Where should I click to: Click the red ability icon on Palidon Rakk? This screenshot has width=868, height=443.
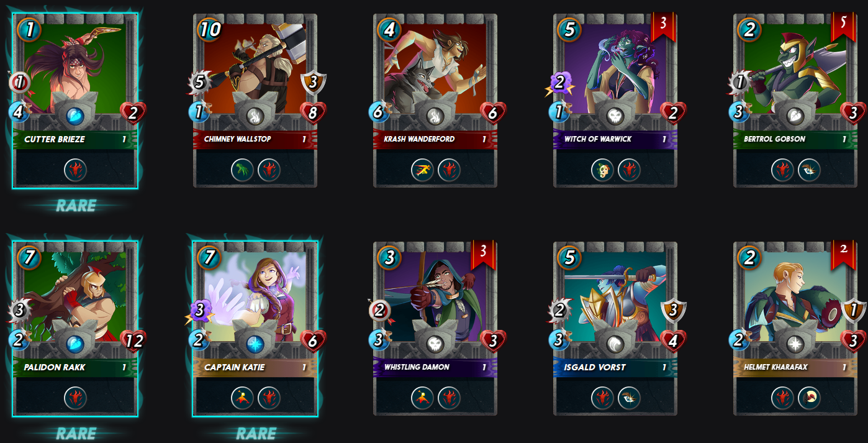click(75, 398)
